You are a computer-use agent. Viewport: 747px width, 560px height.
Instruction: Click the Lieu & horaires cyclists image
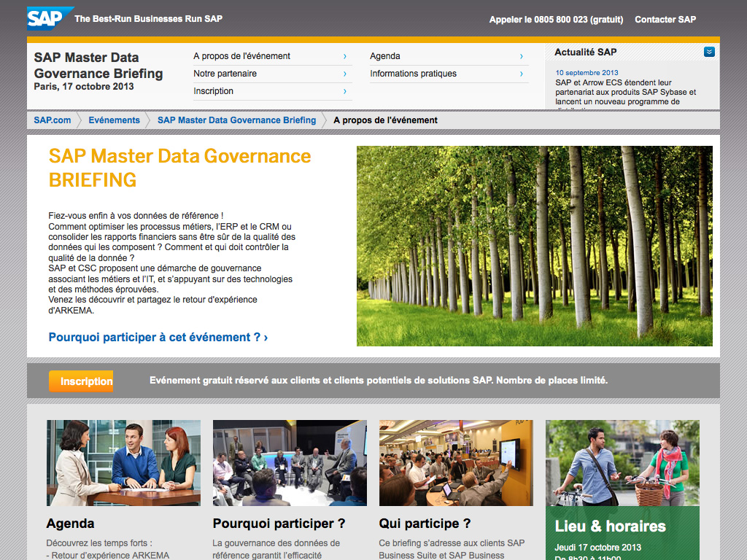[x=622, y=463]
